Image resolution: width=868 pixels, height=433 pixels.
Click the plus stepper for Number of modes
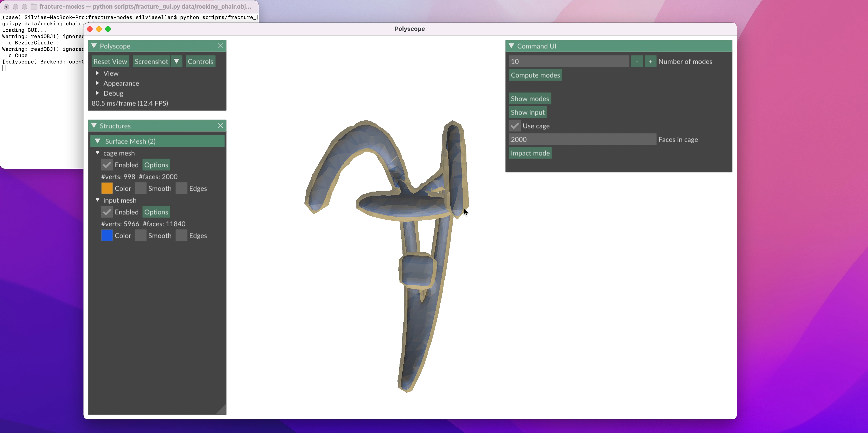[650, 62]
